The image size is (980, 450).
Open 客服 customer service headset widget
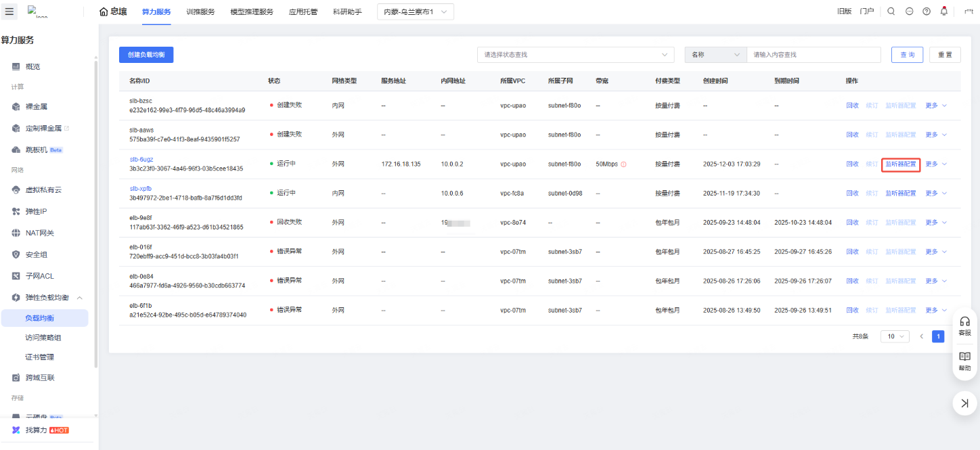click(964, 325)
